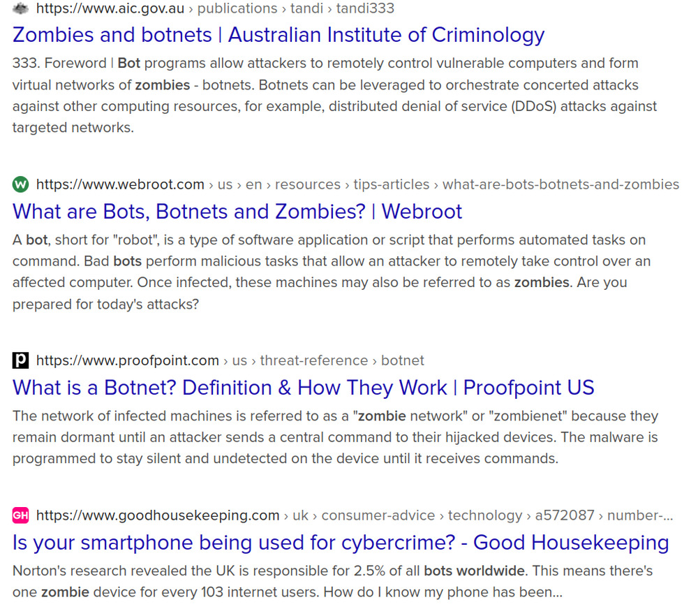Click the "tandi333" breadcrumb segment
The width and height of the screenshot is (698, 616).
coord(365,8)
